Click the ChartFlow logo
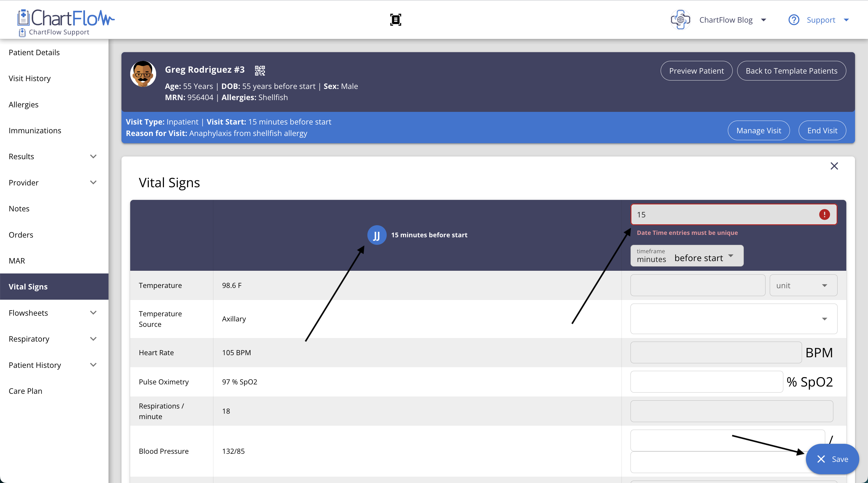 (x=66, y=18)
